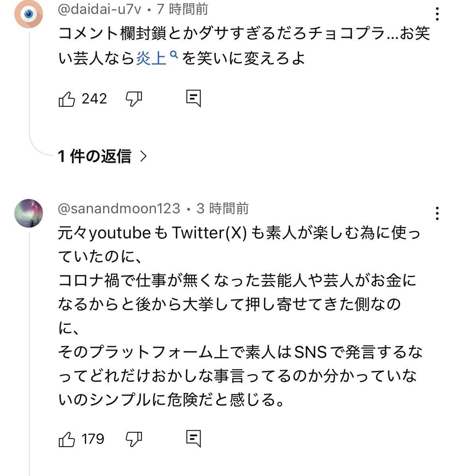Open the @daidai-u7v profile avatar

click(29, 14)
